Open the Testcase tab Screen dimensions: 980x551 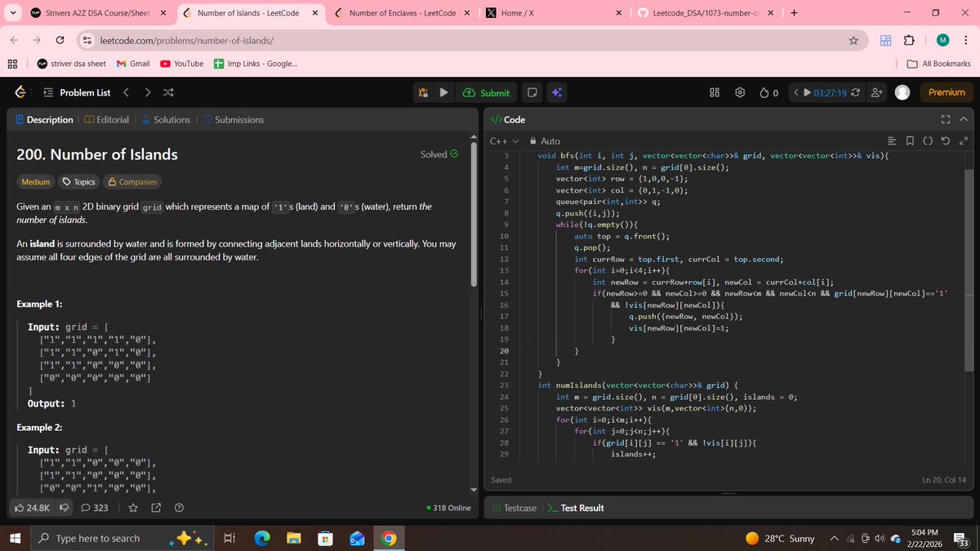514,508
